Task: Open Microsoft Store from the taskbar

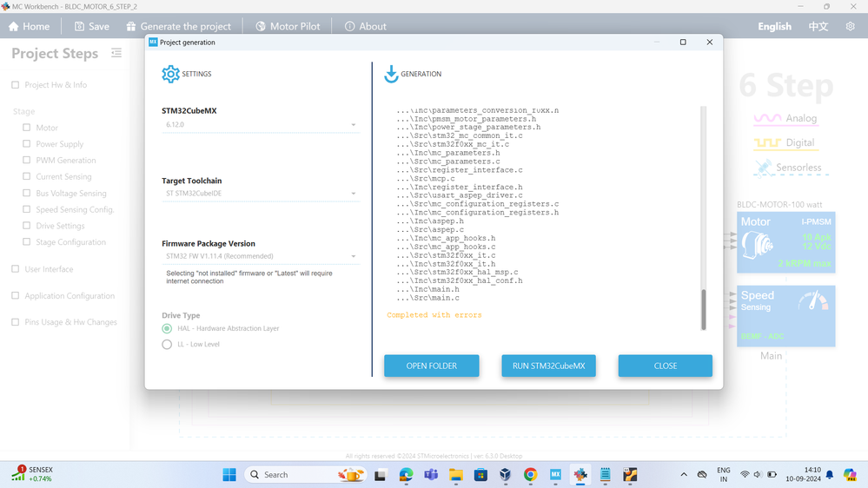Action: coord(480,475)
